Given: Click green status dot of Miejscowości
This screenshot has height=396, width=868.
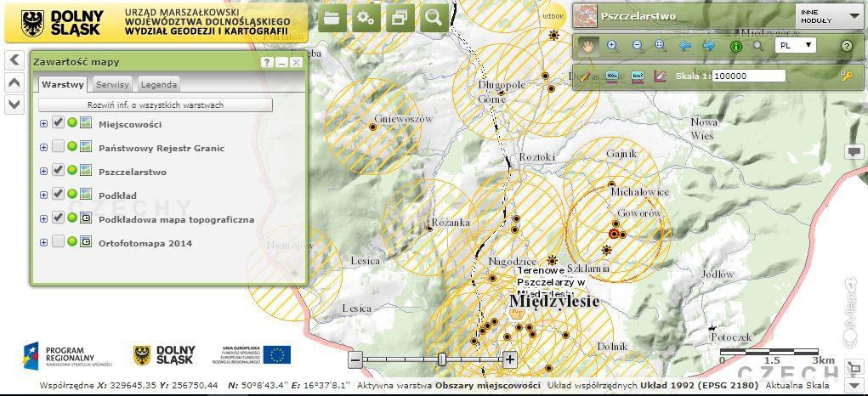Looking at the screenshot, I should (72, 123).
